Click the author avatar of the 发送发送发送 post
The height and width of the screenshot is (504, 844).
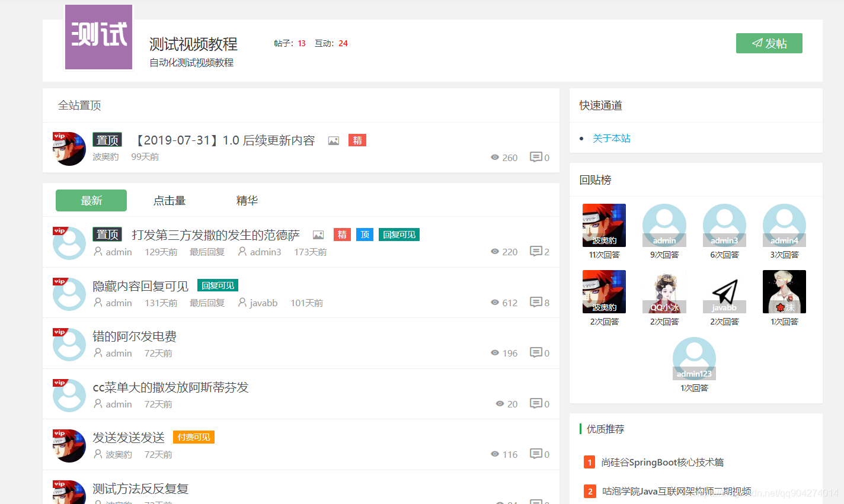(69, 446)
